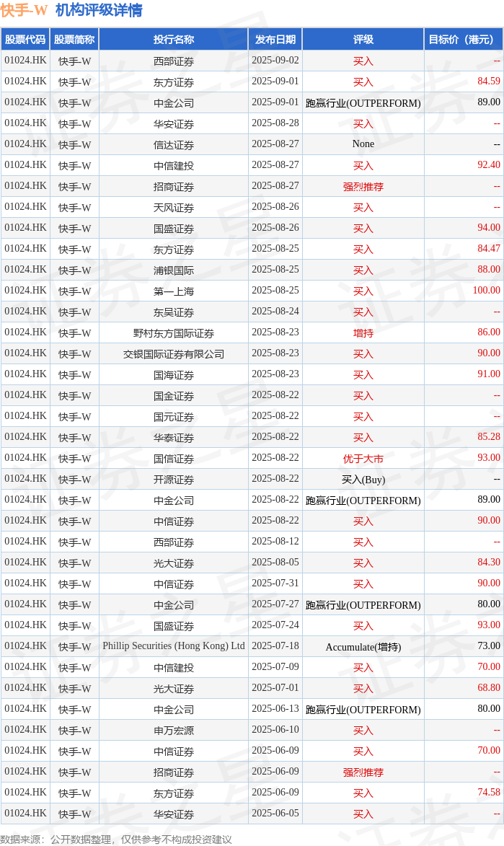The height and width of the screenshot is (846, 504).
Task: Click the 股票简称 column header
Action: coord(74,40)
